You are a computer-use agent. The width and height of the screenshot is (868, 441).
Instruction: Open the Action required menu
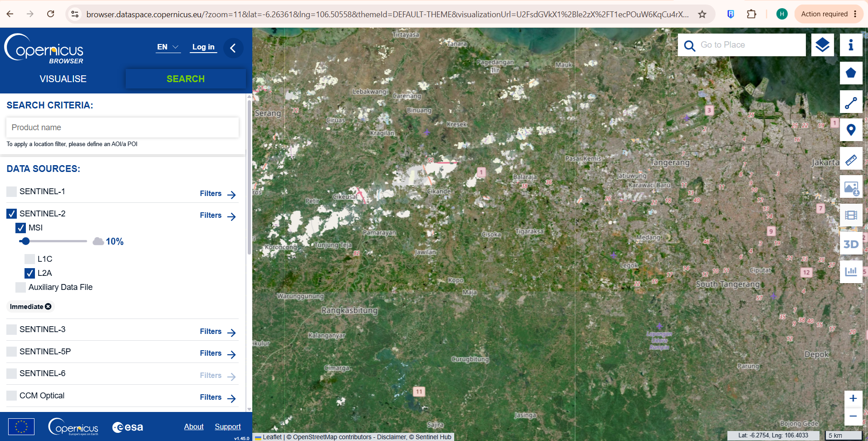click(x=829, y=14)
